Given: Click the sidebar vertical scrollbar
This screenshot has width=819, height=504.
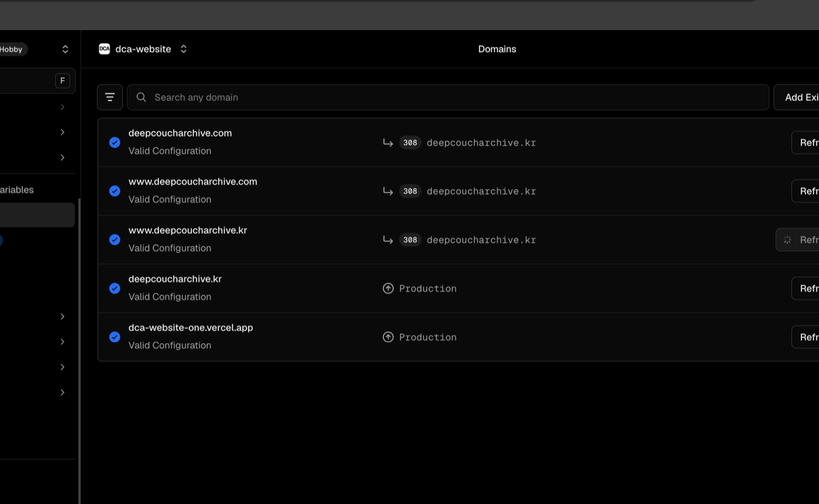Looking at the screenshot, I should [79, 350].
